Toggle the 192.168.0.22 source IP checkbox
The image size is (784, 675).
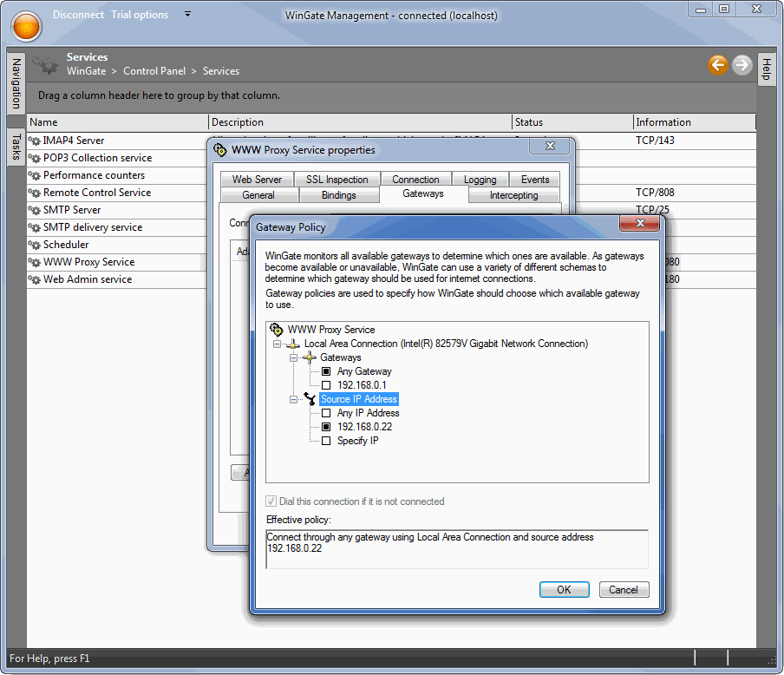coord(326,427)
